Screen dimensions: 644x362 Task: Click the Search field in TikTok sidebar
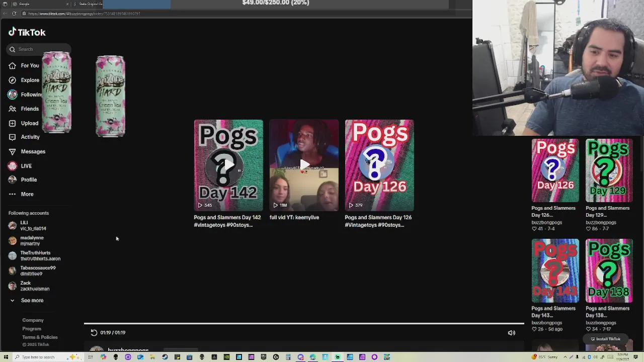click(39, 49)
